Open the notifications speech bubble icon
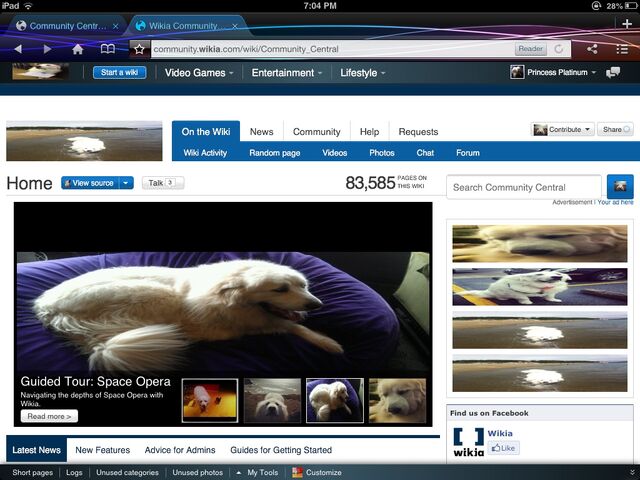 pyautogui.click(x=613, y=73)
